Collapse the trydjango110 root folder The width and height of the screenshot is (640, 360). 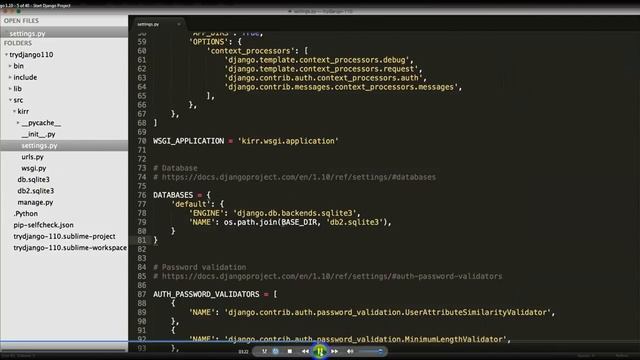(x=6, y=54)
